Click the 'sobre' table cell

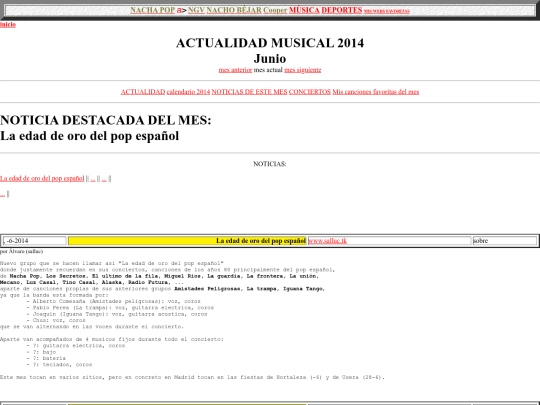(x=505, y=241)
